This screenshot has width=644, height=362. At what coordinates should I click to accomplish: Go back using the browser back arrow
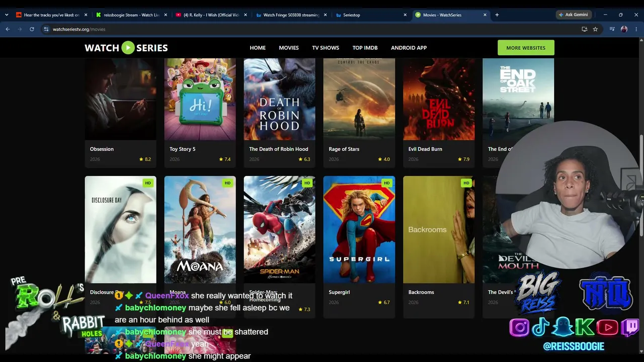point(8,29)
